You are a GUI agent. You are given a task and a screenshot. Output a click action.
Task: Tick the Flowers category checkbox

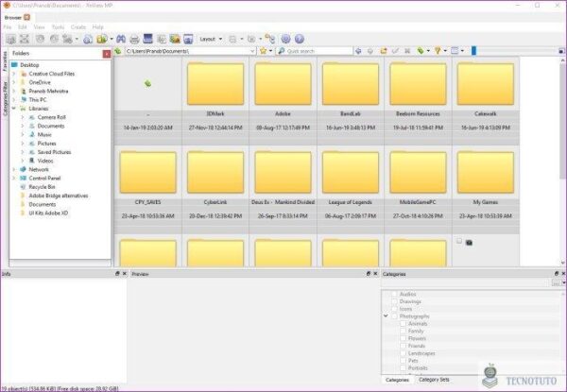403,338
